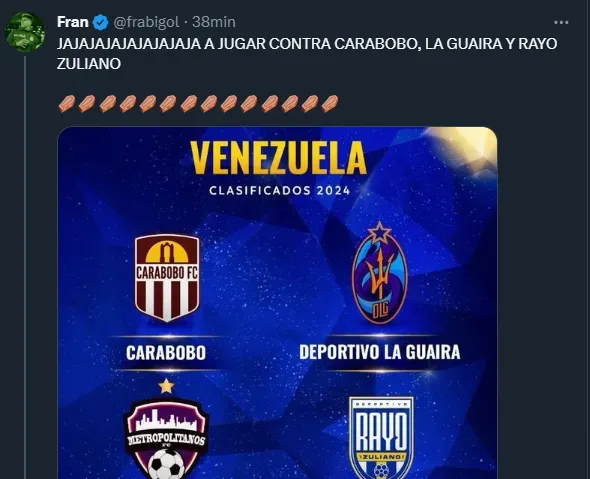
Task: Click the display name Fran
Action: pos(73,22)
